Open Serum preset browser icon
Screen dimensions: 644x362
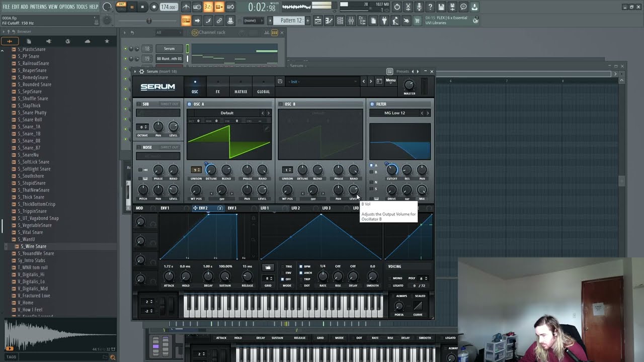[379, 81]
